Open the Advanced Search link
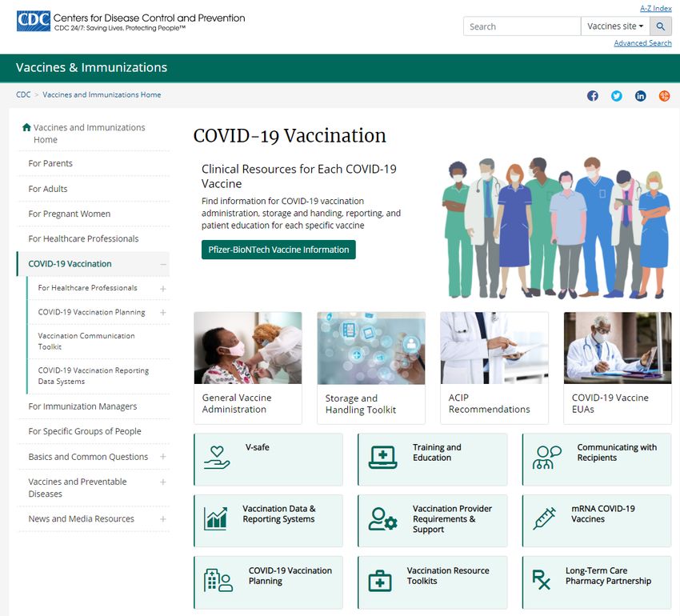Viewport: 680px width, 616px height. point(642,43)
